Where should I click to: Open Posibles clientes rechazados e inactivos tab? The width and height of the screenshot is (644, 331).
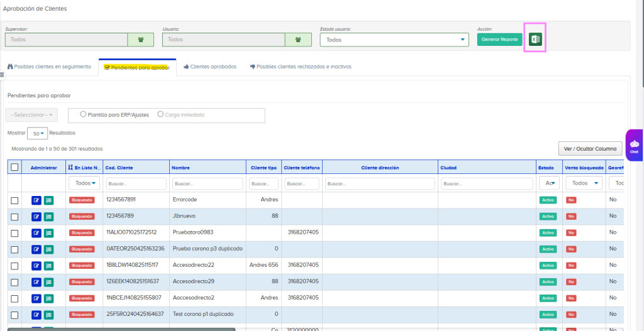[301, 67]
